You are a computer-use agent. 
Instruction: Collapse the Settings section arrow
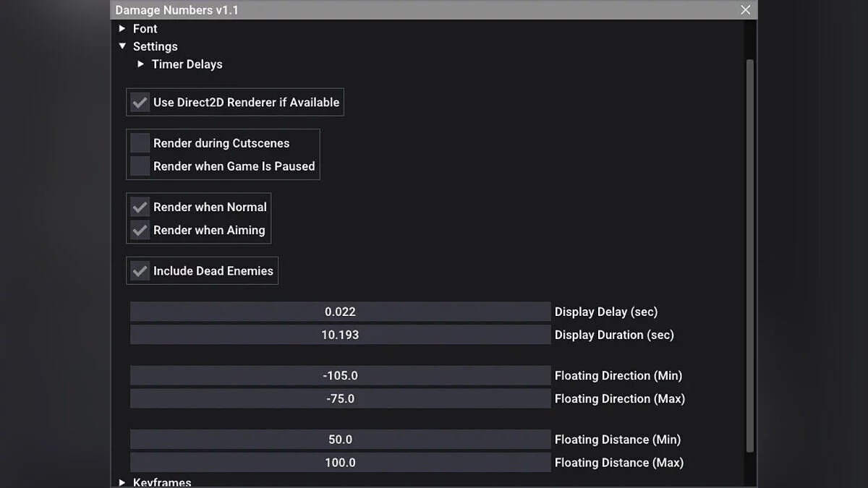coord(122,46)
